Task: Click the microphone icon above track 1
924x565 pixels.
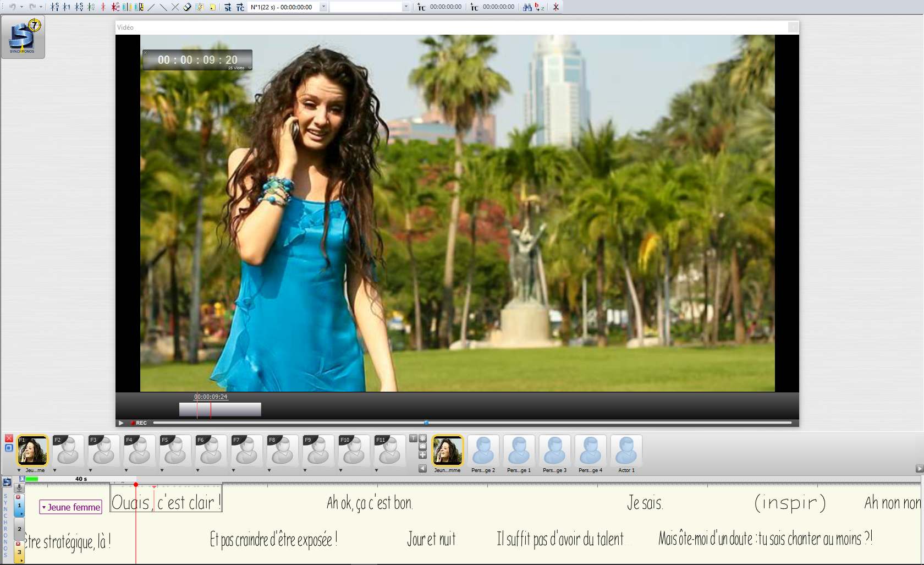Action: click(x=19, y=487)
